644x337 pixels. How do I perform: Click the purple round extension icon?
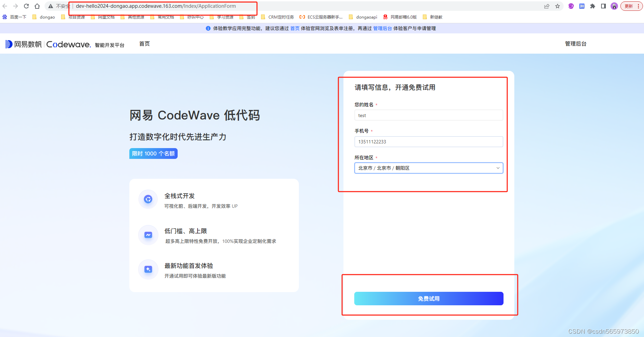pyautogui.click(x=571, y=6)
